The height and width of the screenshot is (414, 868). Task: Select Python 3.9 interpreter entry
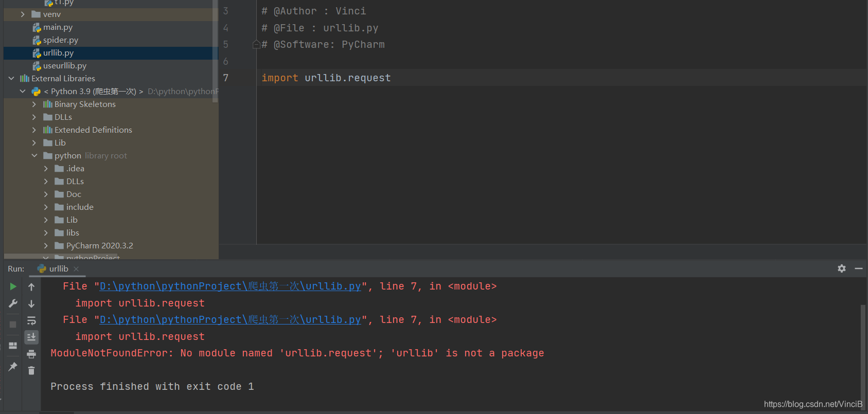coord(94,92)
